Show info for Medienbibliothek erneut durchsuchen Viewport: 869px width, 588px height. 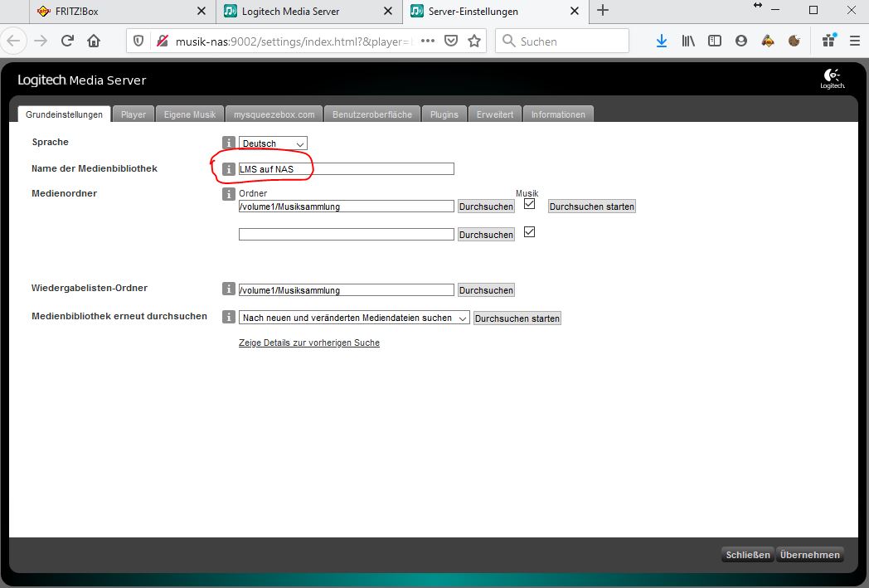click(x=228, y=317)
